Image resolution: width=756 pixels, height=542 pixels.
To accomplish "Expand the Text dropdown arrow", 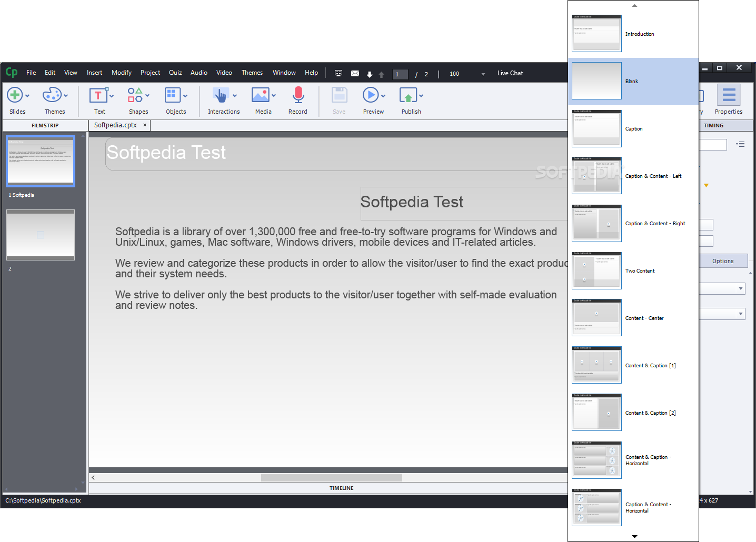I will pyautogui.click(x=112, y=96).
